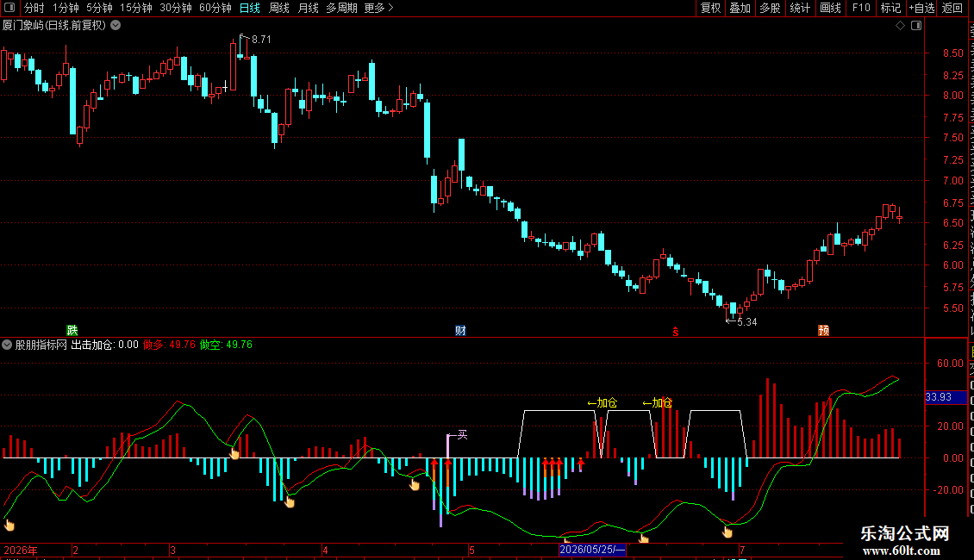Select the 日线 daily period tab
974x560 pixels.
(250, 8)
